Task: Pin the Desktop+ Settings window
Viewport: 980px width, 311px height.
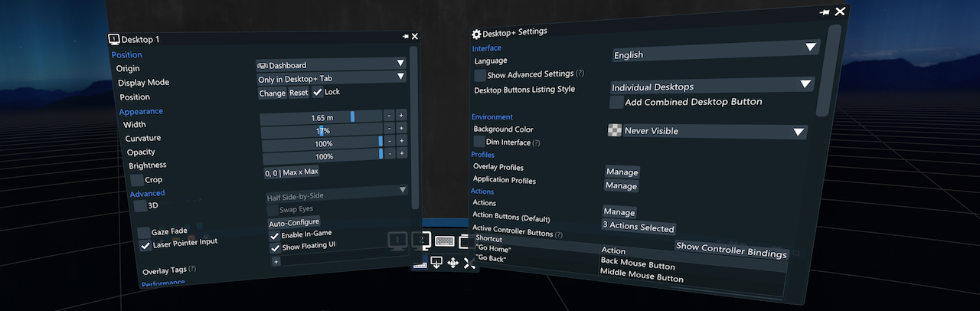Action: tap(825, 12)
